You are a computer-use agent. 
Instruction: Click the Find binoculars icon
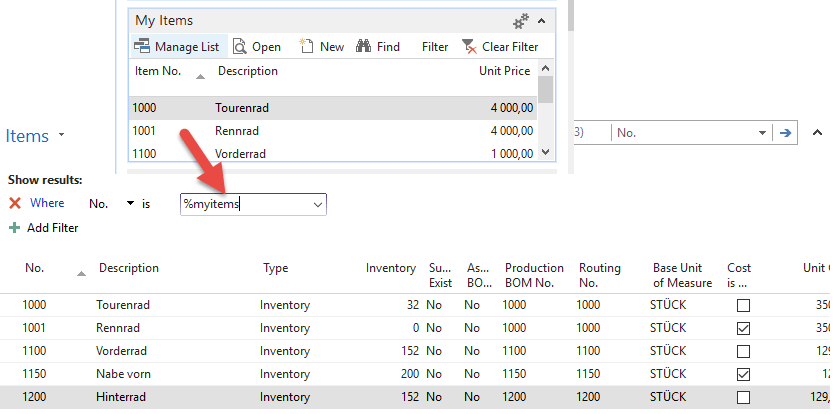[x=364, y=47]
